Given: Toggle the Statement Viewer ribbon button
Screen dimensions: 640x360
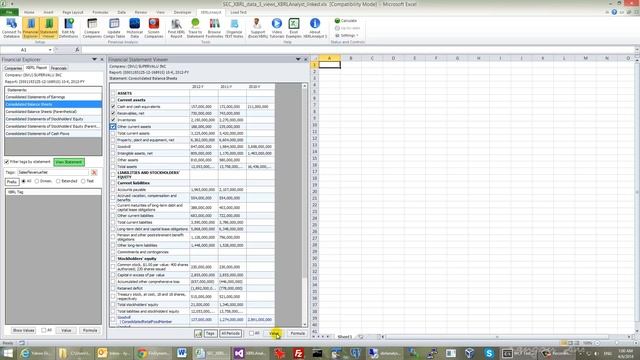Looking at the screenshot, I should [x=49, y=28].
